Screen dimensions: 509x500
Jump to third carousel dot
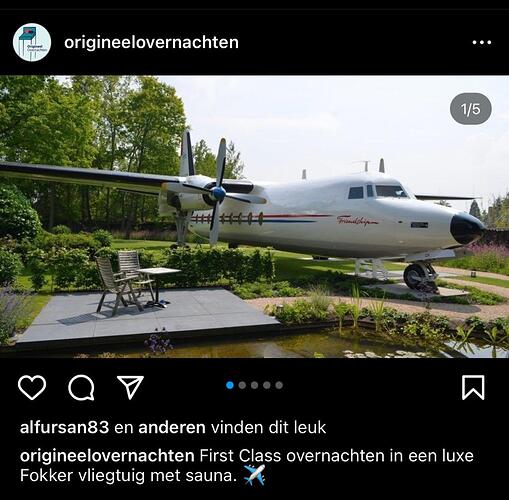coord(255,385)
